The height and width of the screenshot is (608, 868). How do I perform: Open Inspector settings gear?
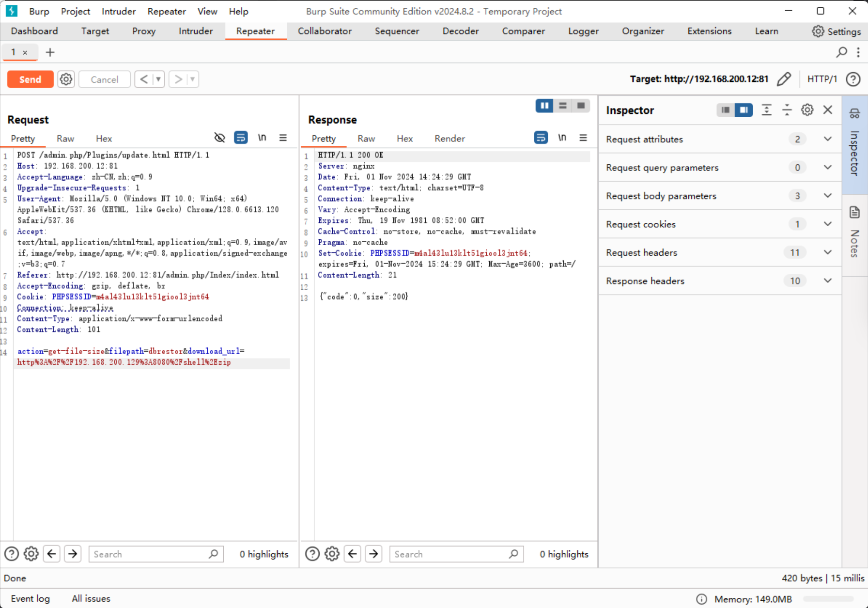(807, 110)
